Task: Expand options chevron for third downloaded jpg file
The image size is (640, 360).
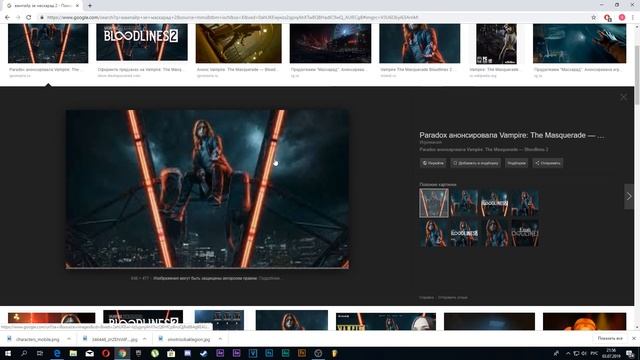Action: 220,339
